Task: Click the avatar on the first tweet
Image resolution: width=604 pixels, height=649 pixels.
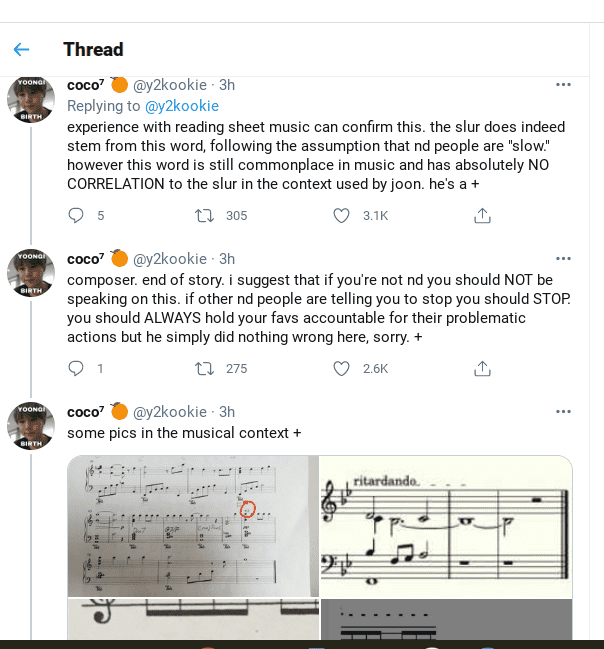Action: (31, 99)
